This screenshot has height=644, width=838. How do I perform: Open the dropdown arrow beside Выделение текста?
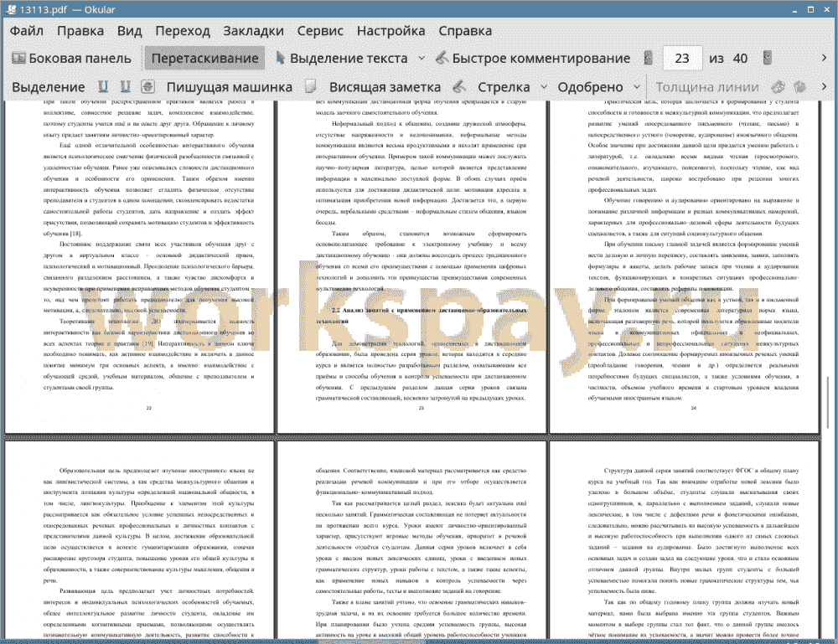[x=422, y=59]
